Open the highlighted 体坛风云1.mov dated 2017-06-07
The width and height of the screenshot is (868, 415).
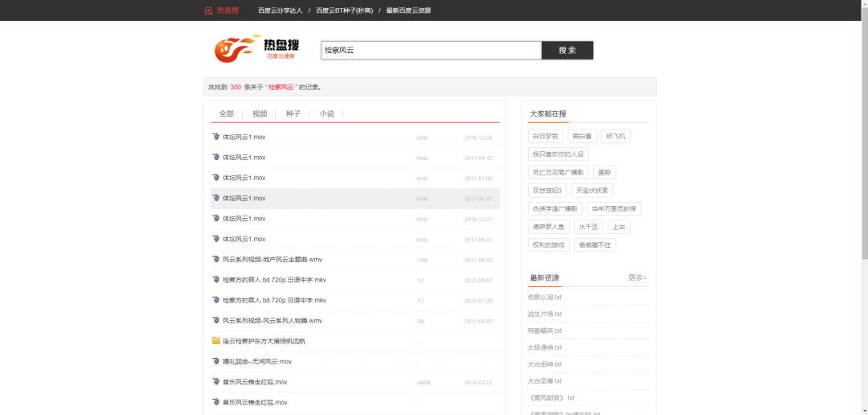[244, 199]
